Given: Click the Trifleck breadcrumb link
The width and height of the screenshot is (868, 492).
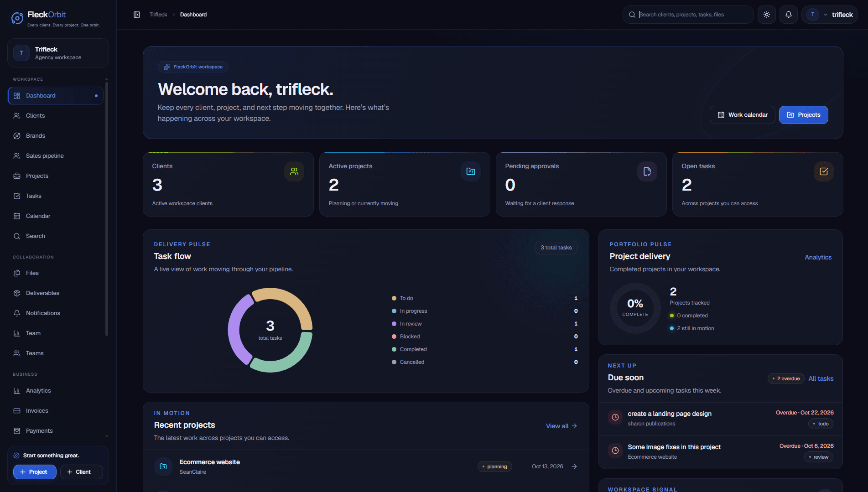Looking at the screenshot, I should coord(158,15).
